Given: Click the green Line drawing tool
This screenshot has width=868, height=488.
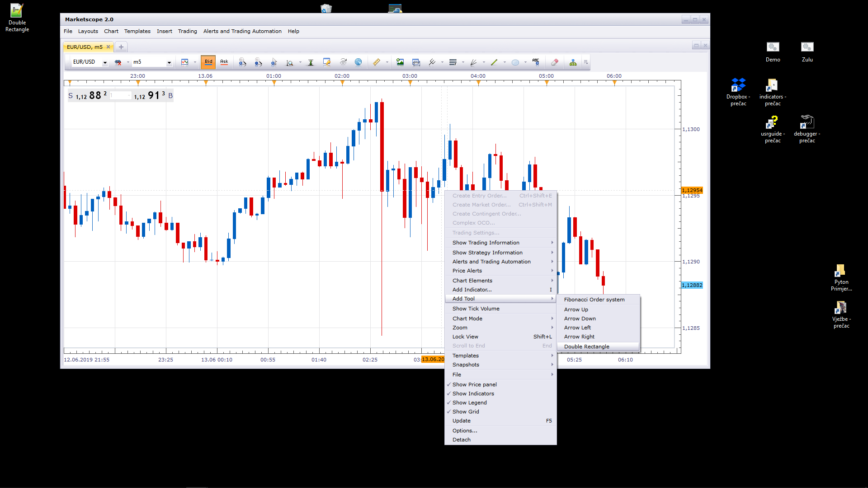Looking at the screenshot, I should (494, 62).
